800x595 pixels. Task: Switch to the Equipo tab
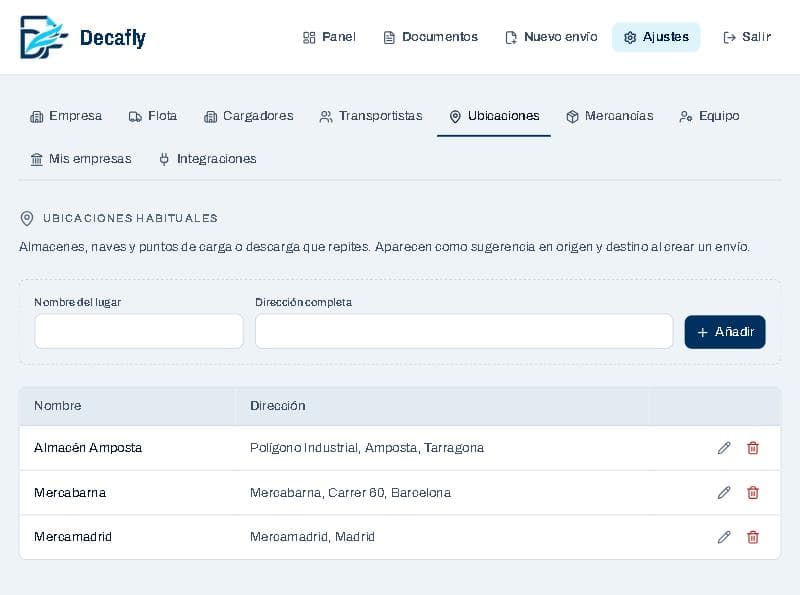pos(709,116)
